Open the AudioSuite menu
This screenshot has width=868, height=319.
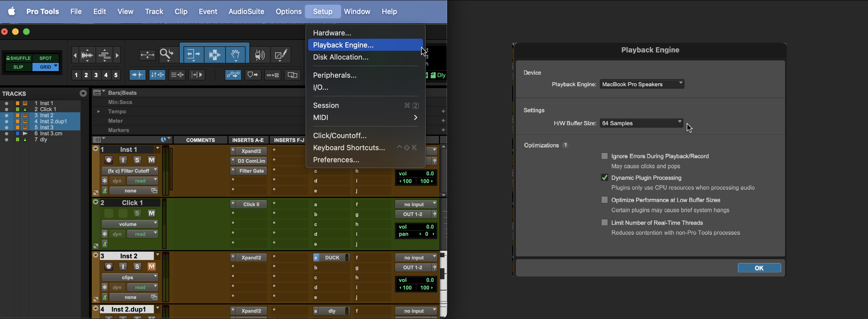click(x=246, y=12)
